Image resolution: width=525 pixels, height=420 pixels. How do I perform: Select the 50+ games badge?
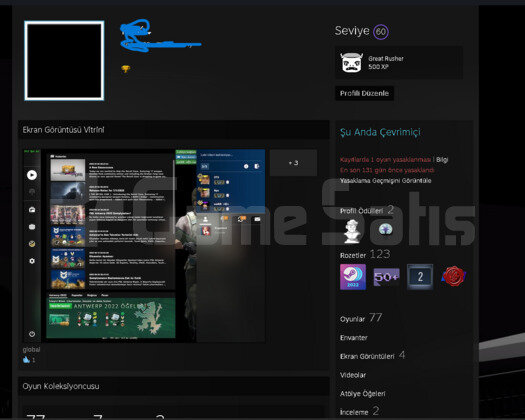[x=386, y=277]
